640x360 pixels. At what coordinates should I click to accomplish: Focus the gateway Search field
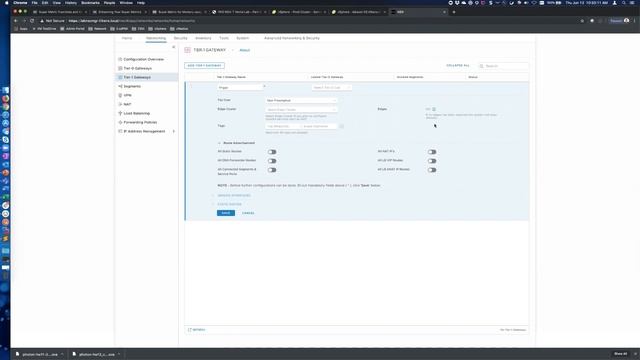tap(504, 66)
